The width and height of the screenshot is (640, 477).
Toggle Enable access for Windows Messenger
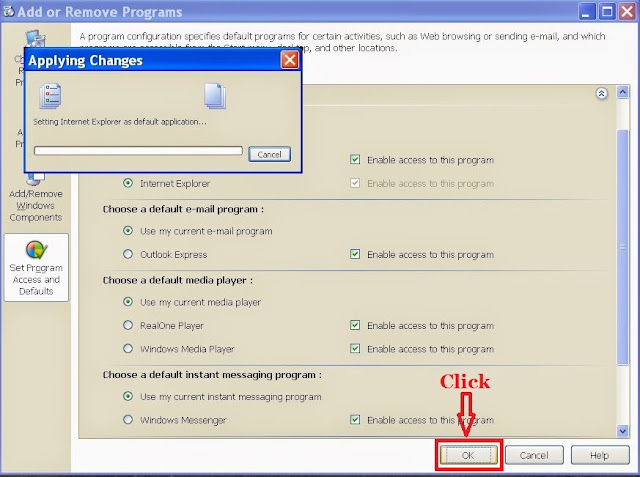pyautogui.click(x=355, y=419)
